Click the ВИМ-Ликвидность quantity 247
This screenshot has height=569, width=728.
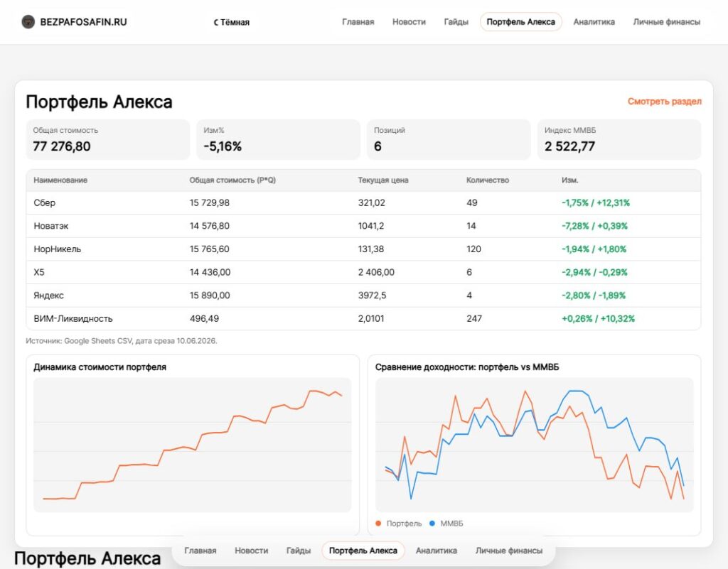coord(474,318)
